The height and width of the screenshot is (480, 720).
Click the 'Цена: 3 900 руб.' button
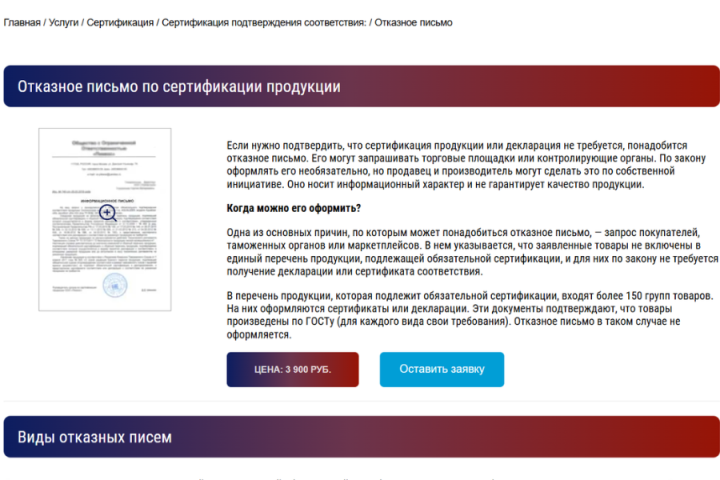[x=292, y=369]
